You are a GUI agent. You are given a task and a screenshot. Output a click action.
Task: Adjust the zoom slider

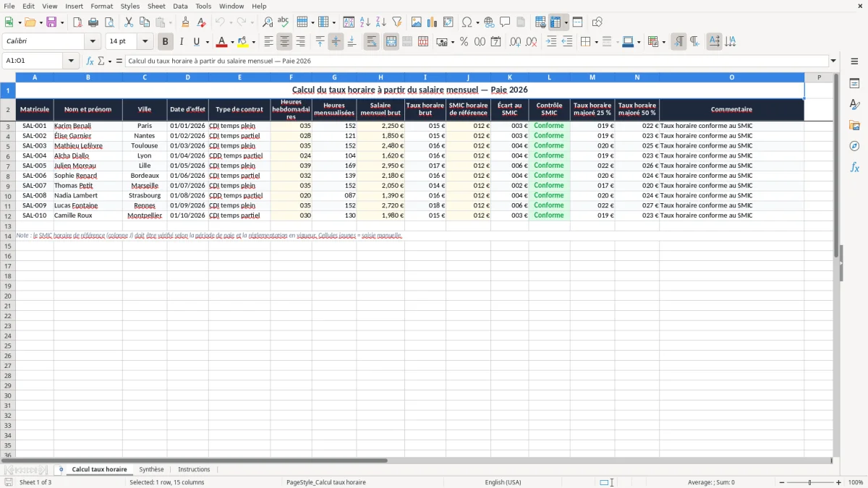pos(809,482)
